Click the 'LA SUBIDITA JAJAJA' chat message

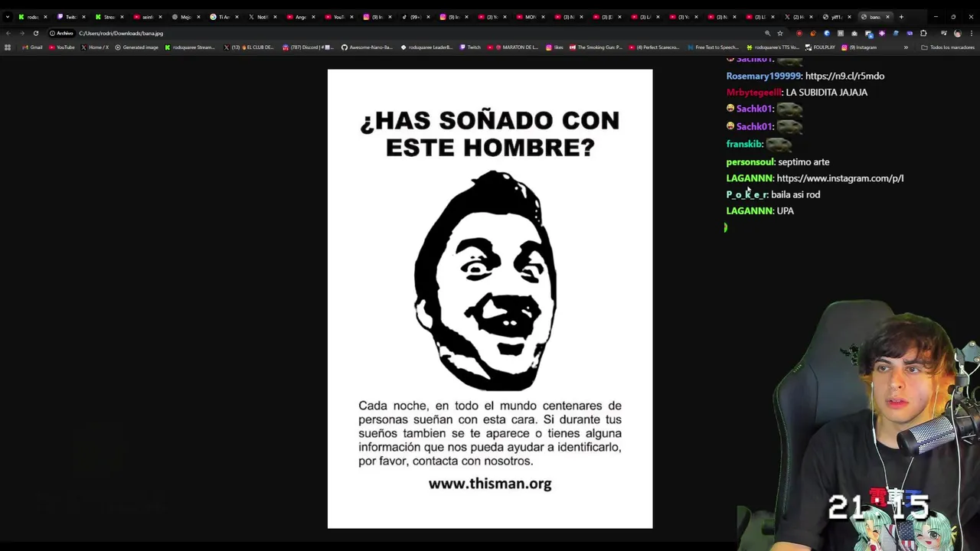coord(826,93)
